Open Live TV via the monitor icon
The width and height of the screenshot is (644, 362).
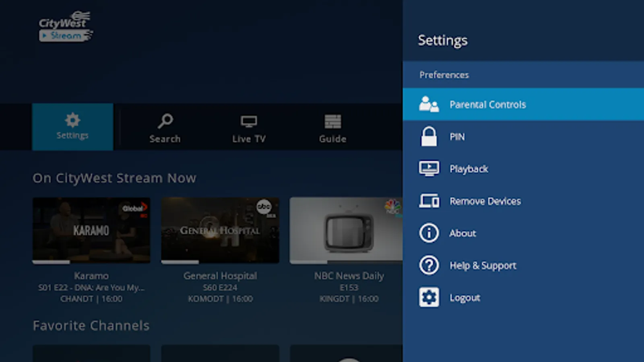coord(249,121)
